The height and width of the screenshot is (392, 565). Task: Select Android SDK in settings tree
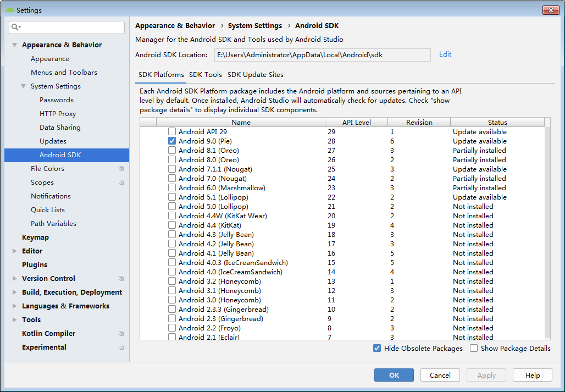point(67,155)
